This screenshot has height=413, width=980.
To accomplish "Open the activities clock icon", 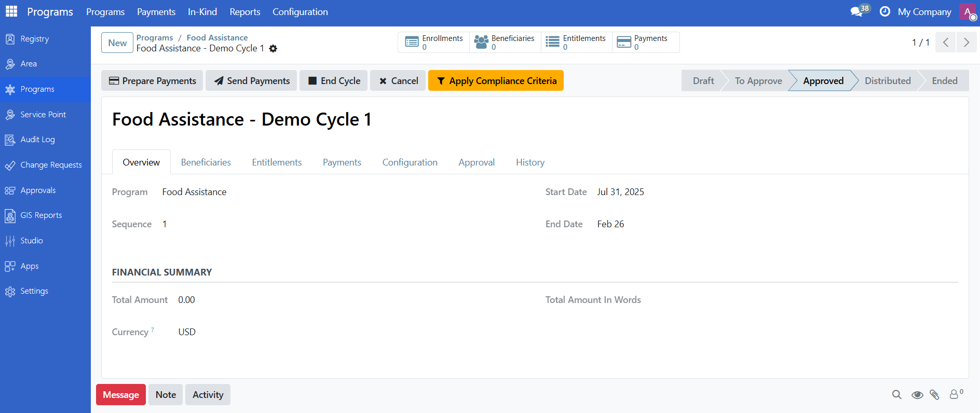I will click(x=885, y=11).
